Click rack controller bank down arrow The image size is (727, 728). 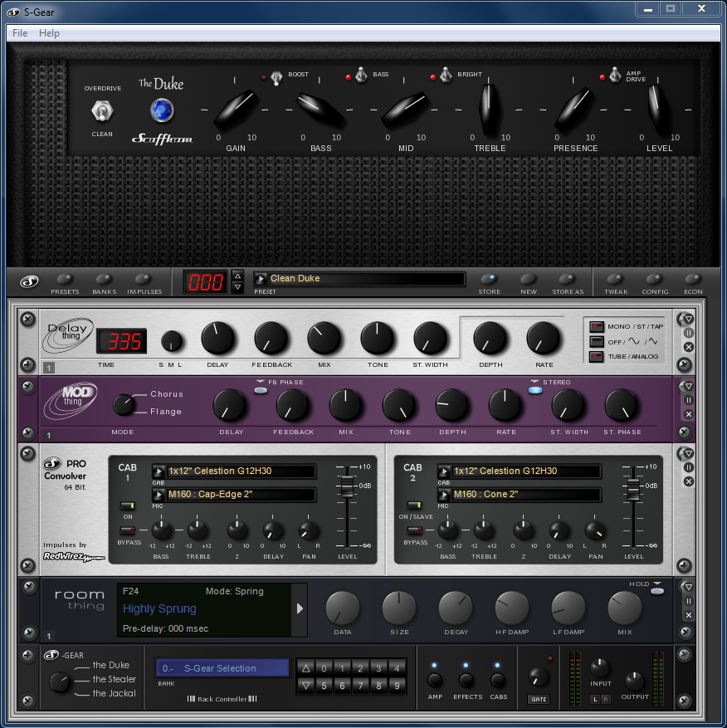(306, 686)
